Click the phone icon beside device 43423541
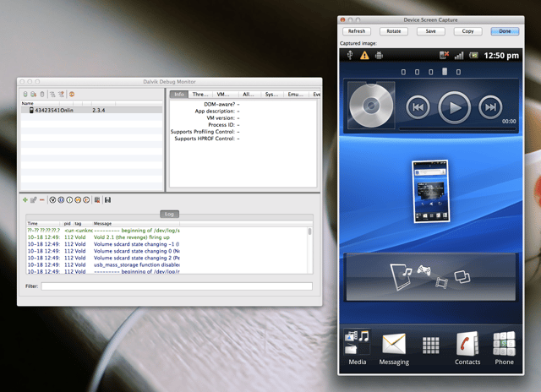541x392 pixels. [31, 110]
